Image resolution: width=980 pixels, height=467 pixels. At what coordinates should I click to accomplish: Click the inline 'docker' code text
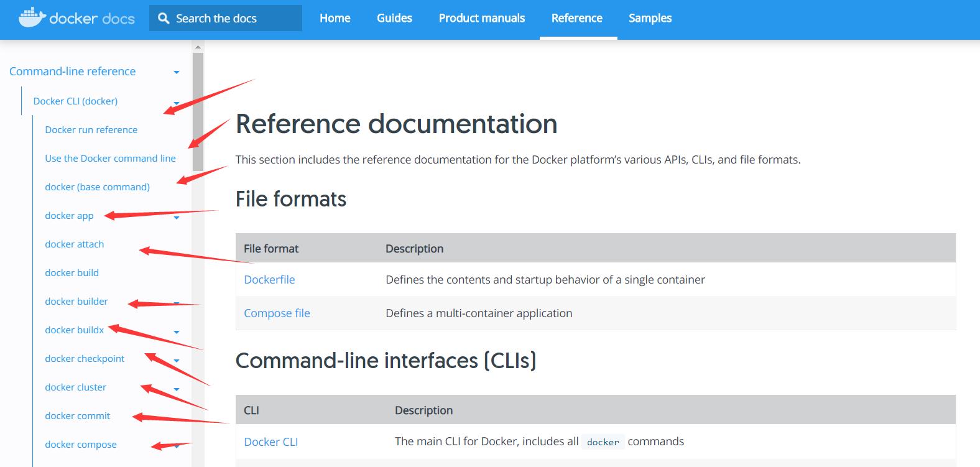[603, 442]
